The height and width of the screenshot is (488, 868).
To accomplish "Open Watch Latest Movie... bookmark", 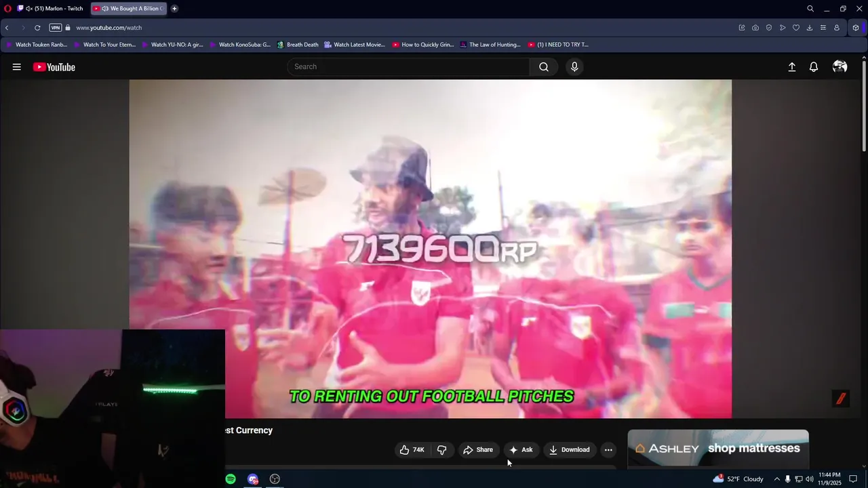I will pyautogui.click(x=355, y=45).
